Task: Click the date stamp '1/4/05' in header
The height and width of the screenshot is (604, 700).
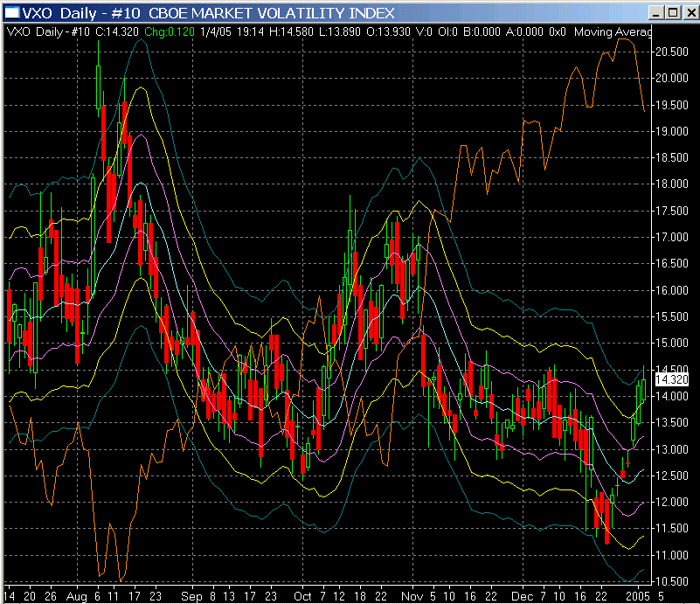Action: pos(216,31)
